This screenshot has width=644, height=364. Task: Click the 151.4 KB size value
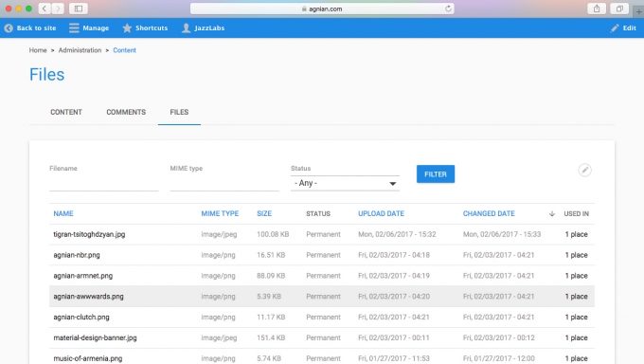pos(271,337)
